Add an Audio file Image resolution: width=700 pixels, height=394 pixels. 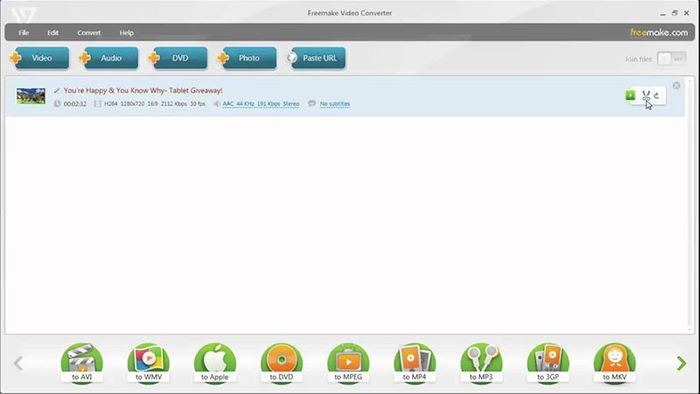click(108, 58)
